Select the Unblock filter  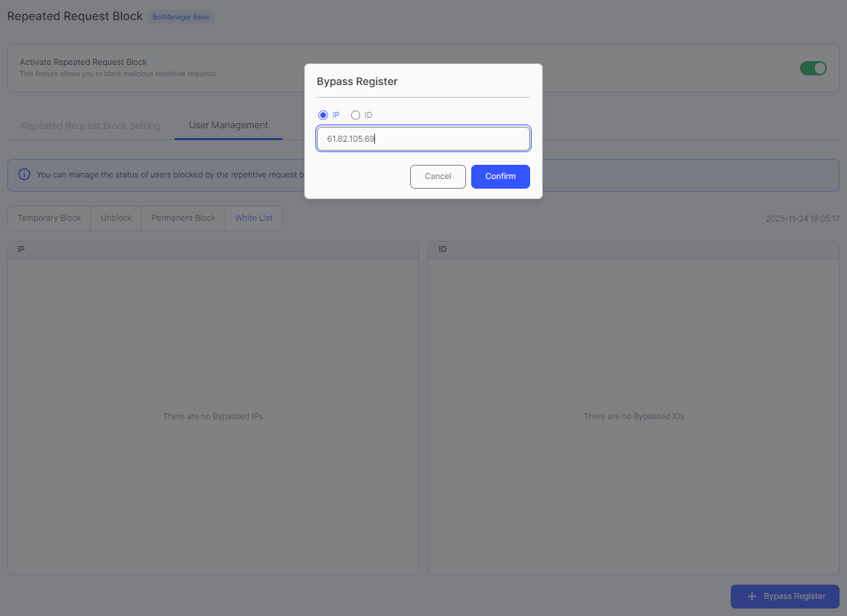[116, 218]
